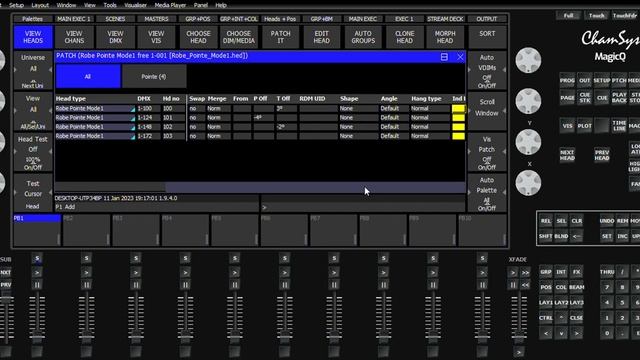Click the Y encoder wheel next to Vis Patch
Viewport: 640px width, 360px height.
tap(528, 142)
